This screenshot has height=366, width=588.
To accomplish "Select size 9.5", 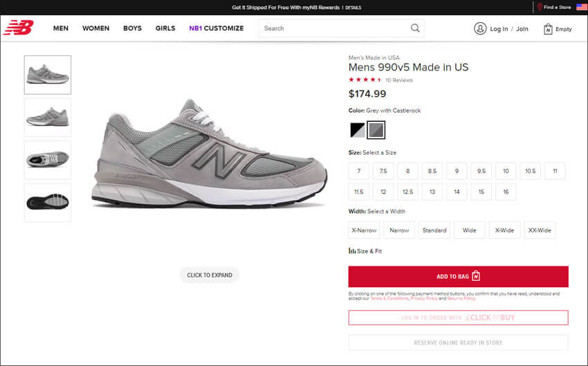I will [x=481, y=171].
